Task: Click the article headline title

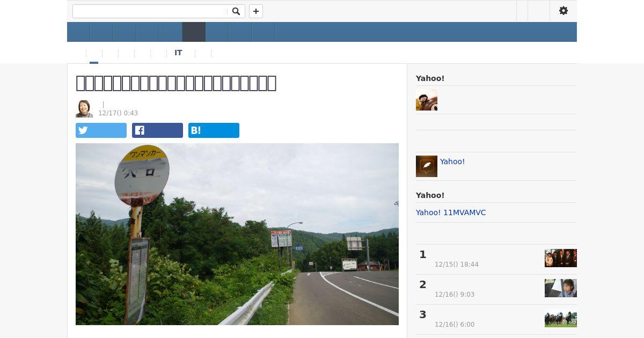Action: tap(176, 83)
